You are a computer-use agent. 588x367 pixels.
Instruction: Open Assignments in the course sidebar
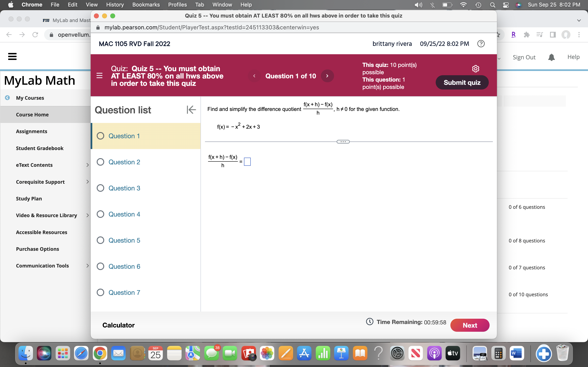[x=32, y=131]
